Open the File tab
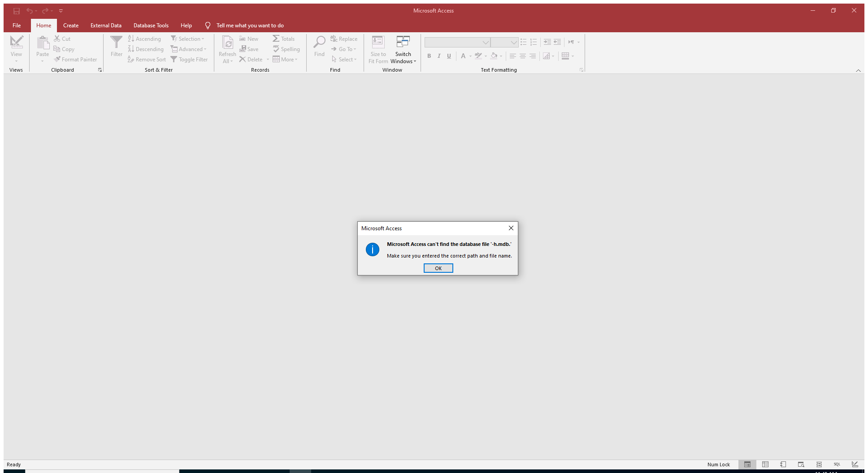This screenshot has width=868, height=473. coord(17,26)
